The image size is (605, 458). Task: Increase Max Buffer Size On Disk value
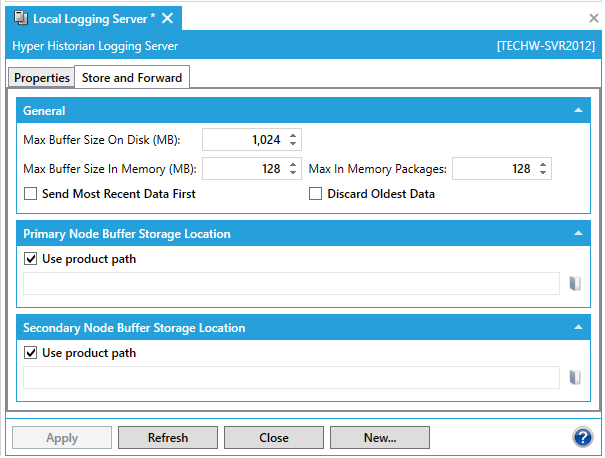tap(292, 135)
